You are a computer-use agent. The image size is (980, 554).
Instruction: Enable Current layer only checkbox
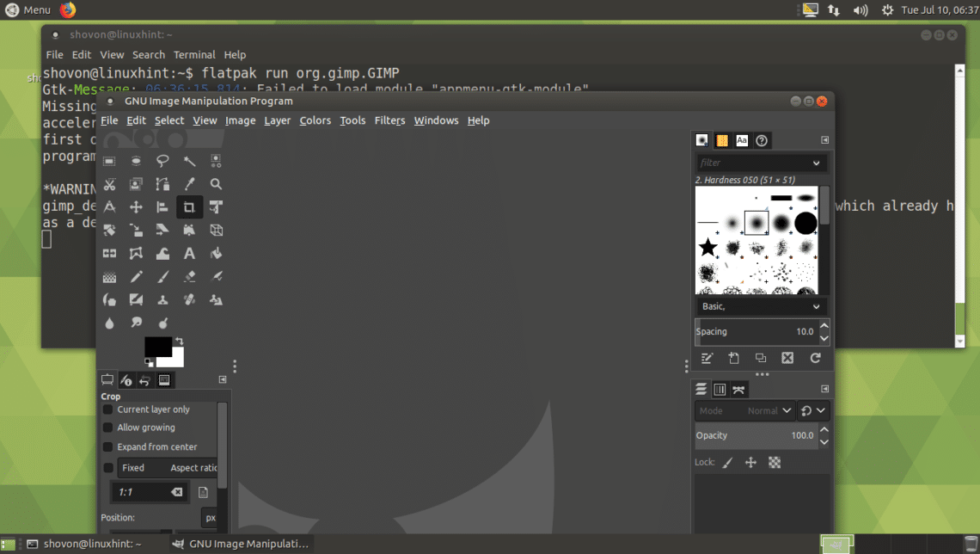point(107,409)
